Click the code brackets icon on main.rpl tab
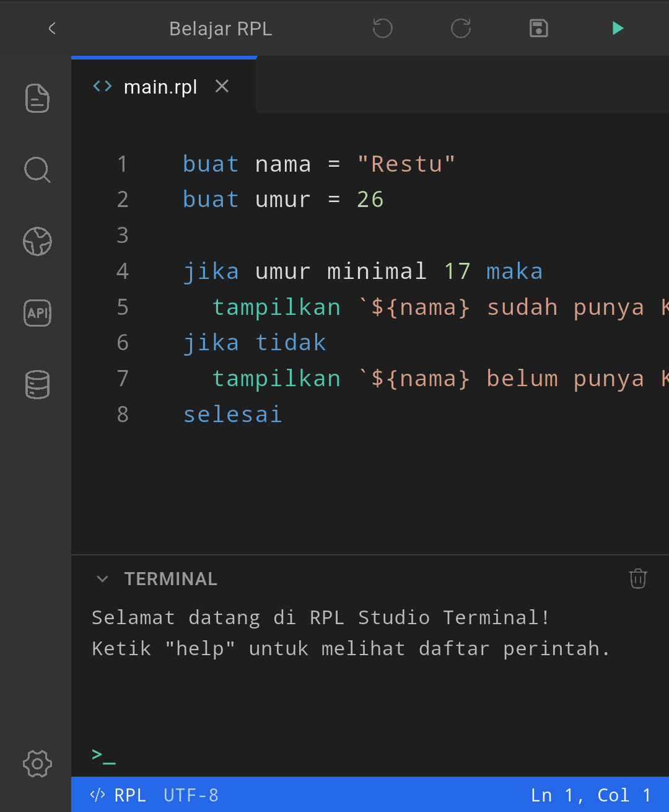The image size is (669, 812). pyautogui.click(x=102, y=86)
